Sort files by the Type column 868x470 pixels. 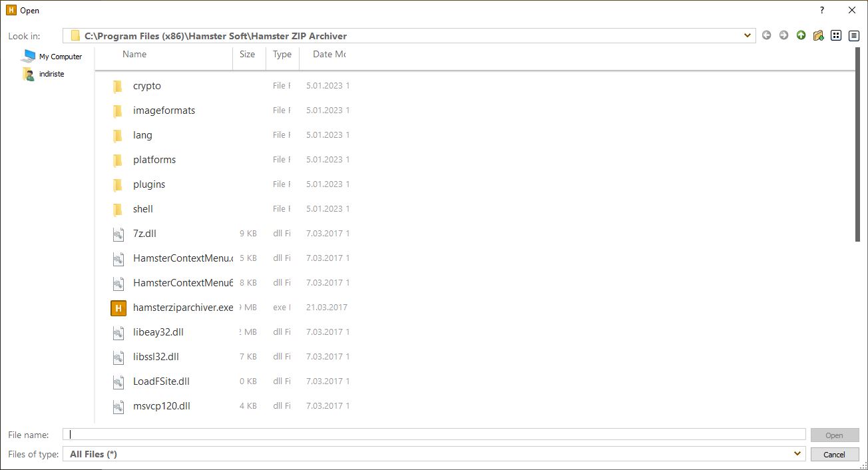coord(282,55)
